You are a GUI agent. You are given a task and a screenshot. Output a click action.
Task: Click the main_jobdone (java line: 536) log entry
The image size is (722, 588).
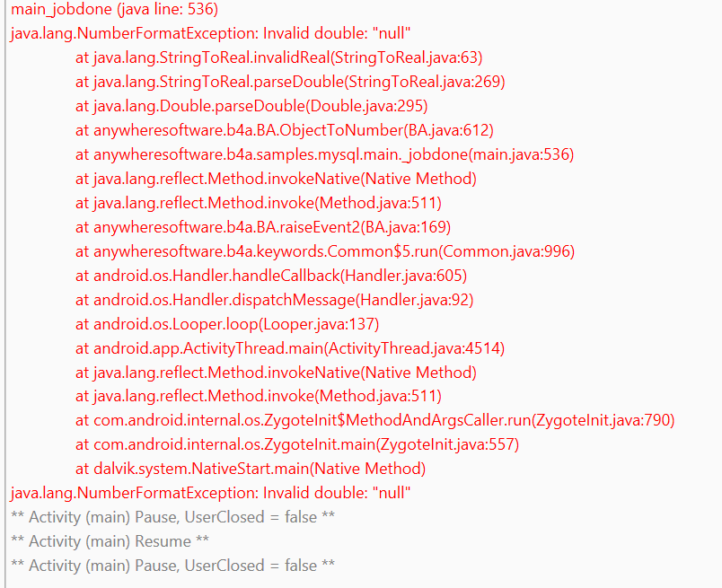pos(114,10)
